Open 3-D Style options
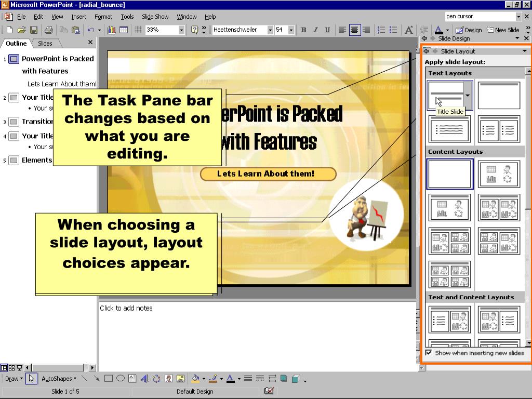 click(x=296, y=378)
